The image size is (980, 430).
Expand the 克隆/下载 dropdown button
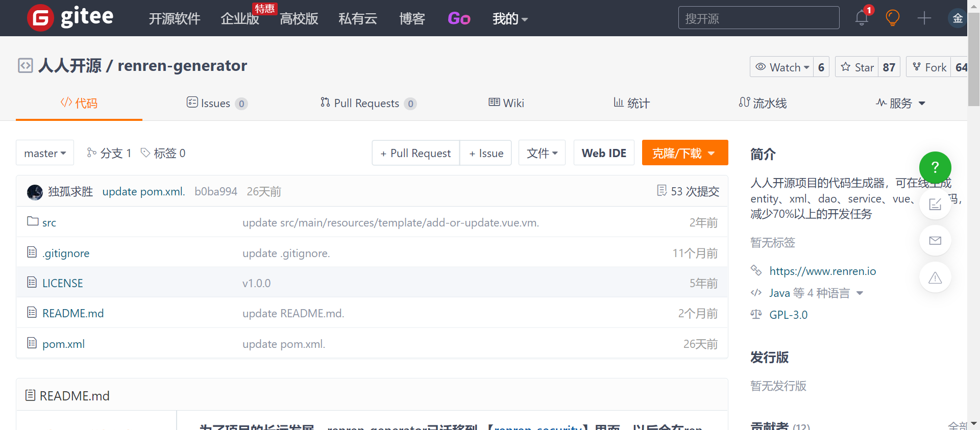click(685, 153)
